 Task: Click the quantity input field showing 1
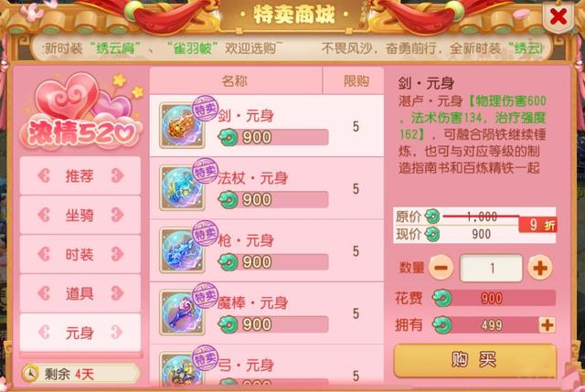coord(492,268)
